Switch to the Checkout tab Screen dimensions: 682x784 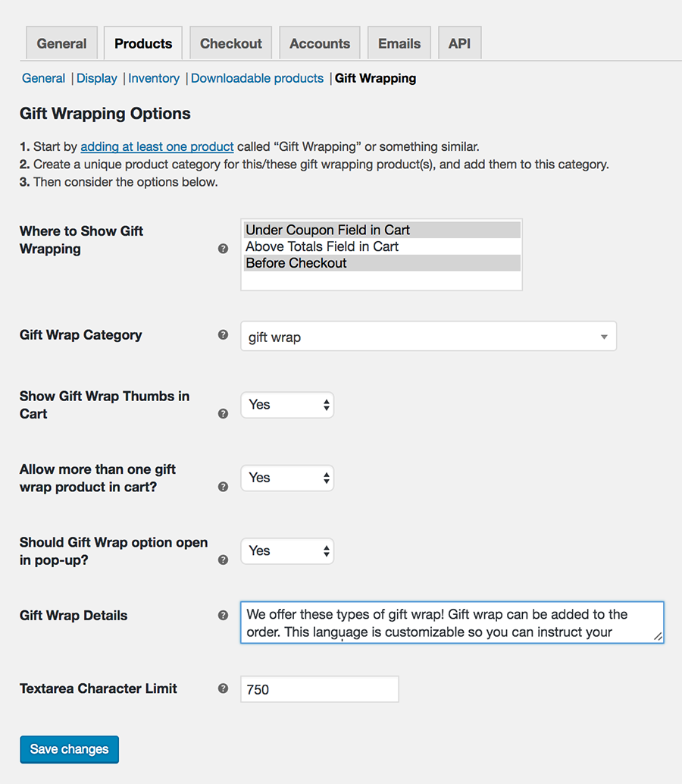click(x=231, y=43)
